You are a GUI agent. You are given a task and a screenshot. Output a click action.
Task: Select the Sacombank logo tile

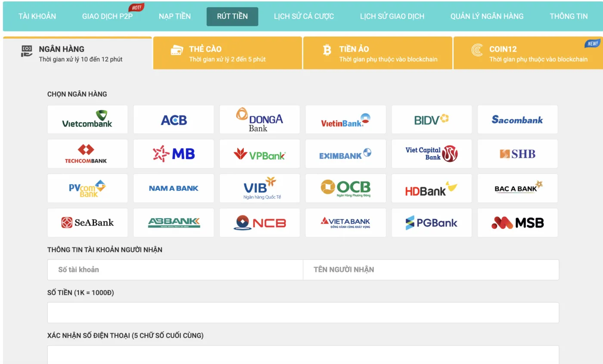(517, 120)
